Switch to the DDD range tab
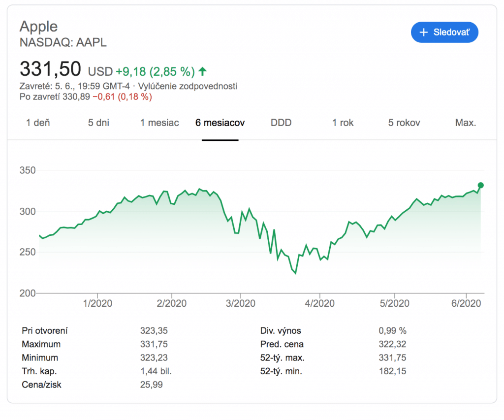The width and height of the screenshot is (504, 420). (281, 123)
